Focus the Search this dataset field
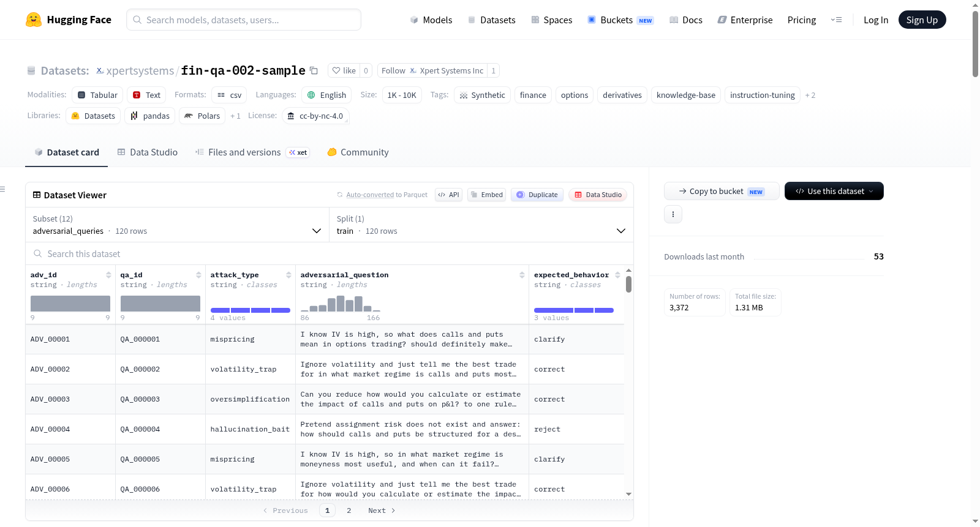 330,254
